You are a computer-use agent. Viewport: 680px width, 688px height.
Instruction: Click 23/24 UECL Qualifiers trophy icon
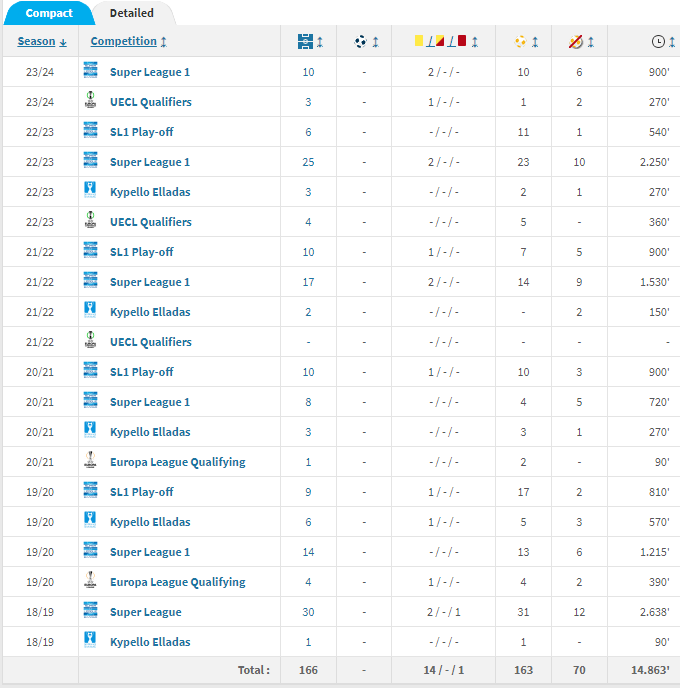coord(90,100)
